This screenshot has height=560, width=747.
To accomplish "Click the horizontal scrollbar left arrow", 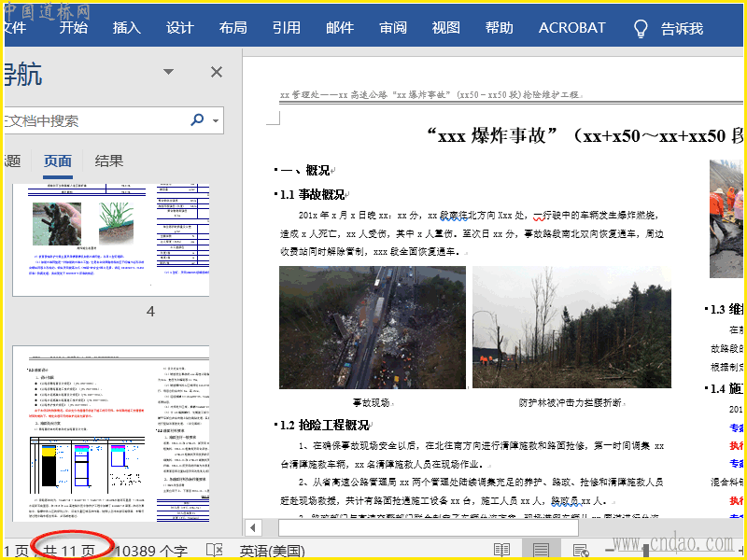I will pos(253,527).
